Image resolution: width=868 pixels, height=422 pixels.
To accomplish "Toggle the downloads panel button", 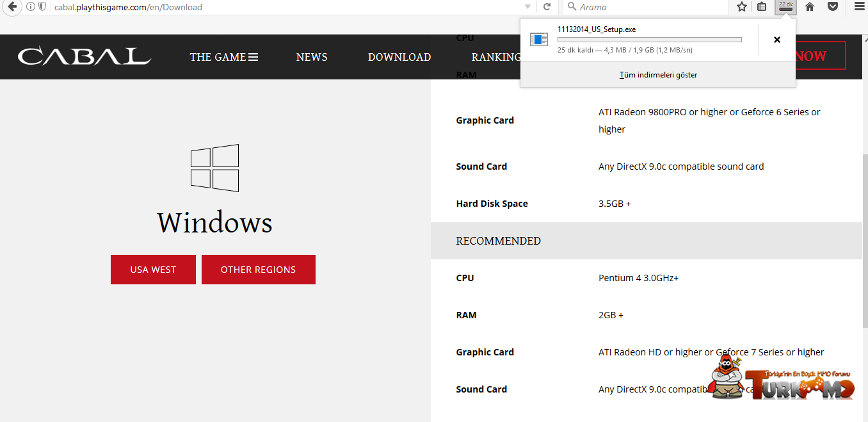I will pos(785,7).
